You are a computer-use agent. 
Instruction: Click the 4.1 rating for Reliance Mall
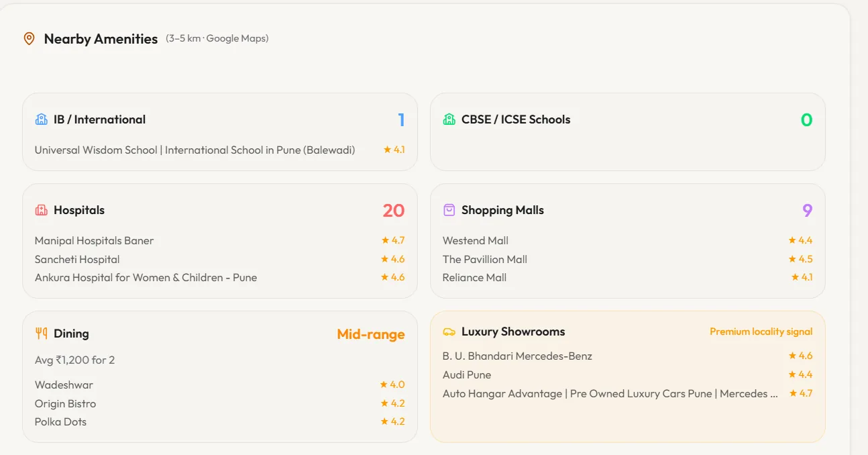pos(802,277)
